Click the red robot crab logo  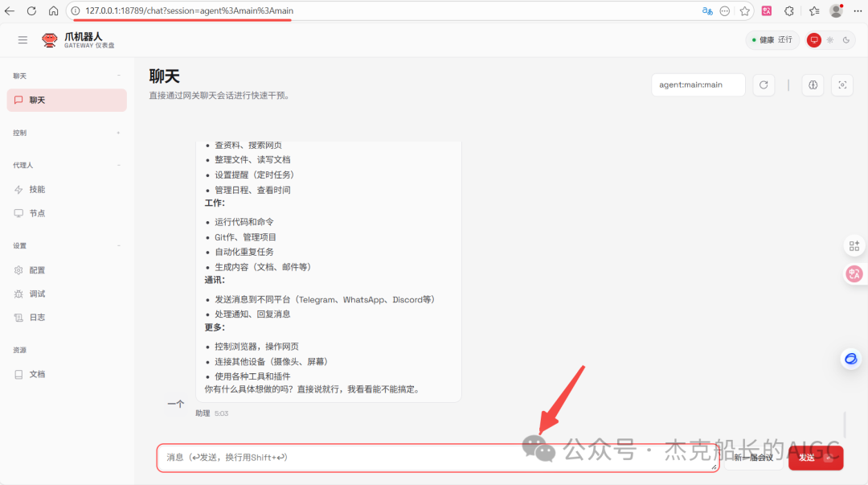[49, 40]
